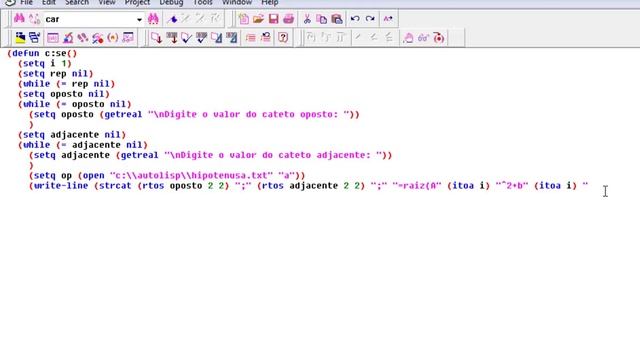Screen dimensions: 640x360
Task: Click the Complete Word icon
Action: (388, 19)
